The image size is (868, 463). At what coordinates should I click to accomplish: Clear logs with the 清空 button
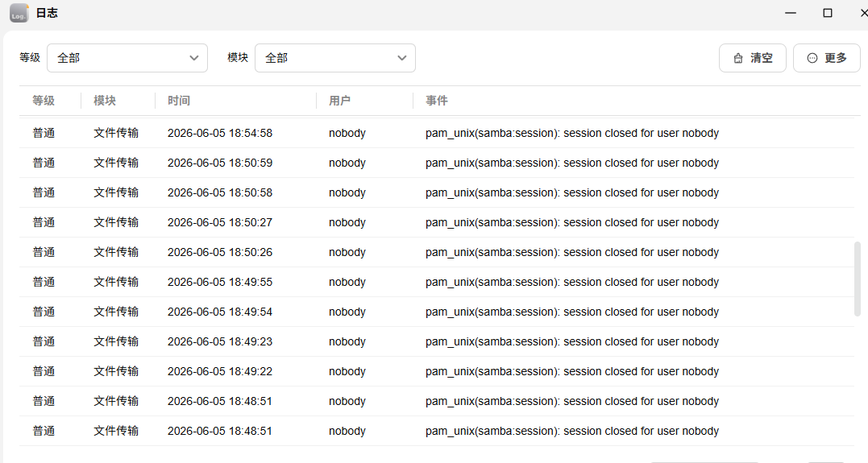752,58
